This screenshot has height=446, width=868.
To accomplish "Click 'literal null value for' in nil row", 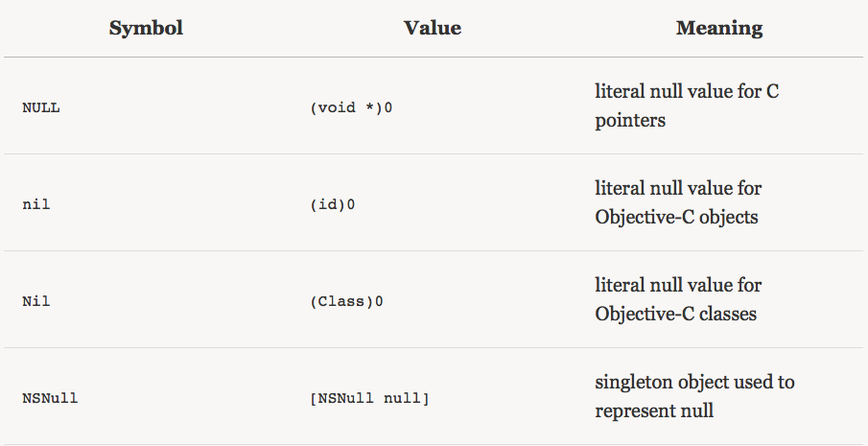I will 678,188.
